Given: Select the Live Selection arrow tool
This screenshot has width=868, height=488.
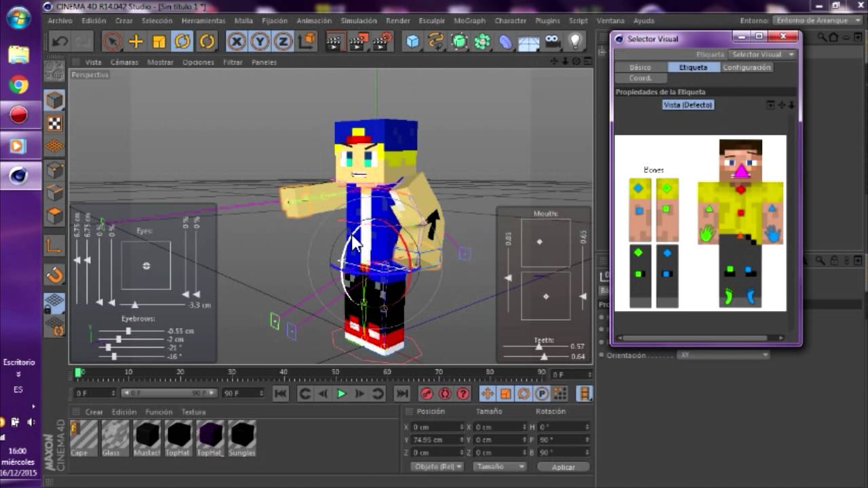Looking at the screenshot, I should [112, 42].
